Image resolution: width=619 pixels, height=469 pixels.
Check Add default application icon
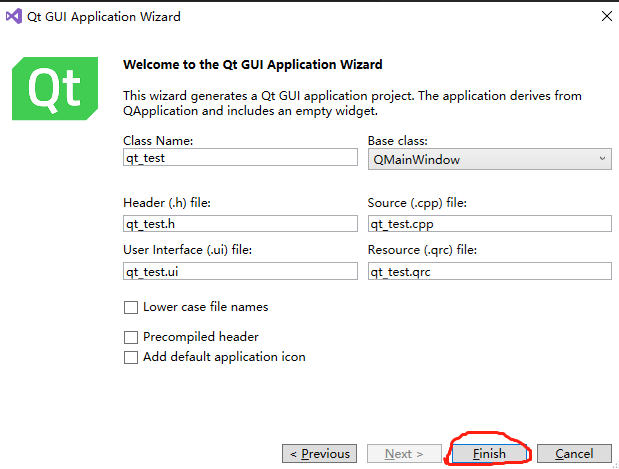tap(131, 357)
